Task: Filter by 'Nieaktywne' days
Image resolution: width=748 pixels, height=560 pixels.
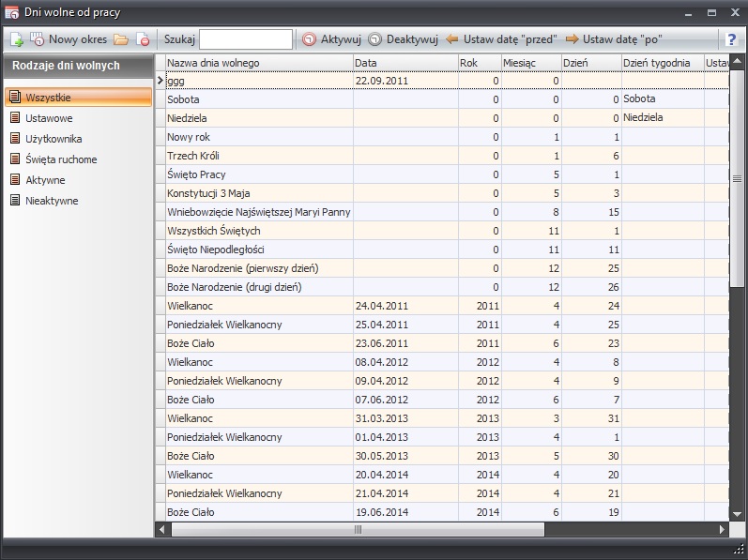Action: pyautogui.click(x=51, y=201)
